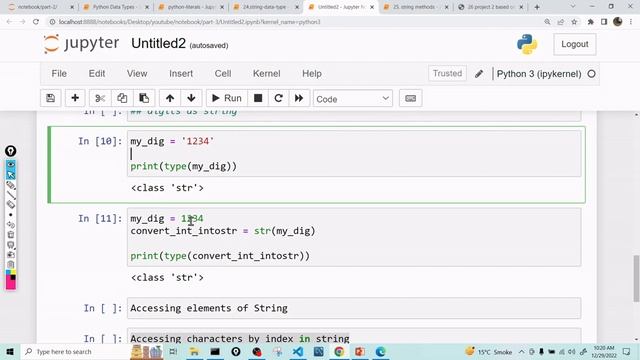Open the notifications center icon

tap(627, 351)
